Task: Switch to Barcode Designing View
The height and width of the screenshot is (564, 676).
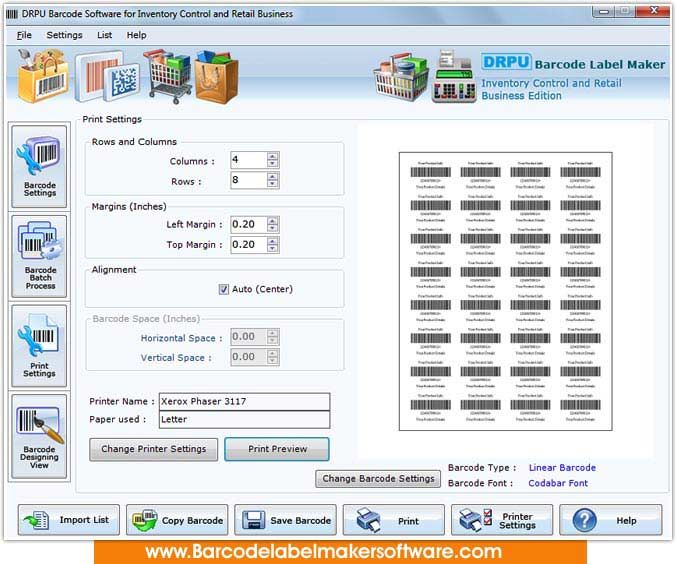Action: click(x=39, y=436)
